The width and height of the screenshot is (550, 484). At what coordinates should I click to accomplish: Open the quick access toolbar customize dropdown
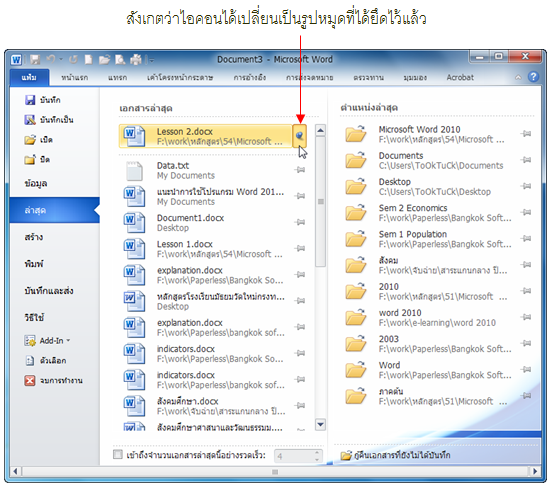(x=152, y=60)
